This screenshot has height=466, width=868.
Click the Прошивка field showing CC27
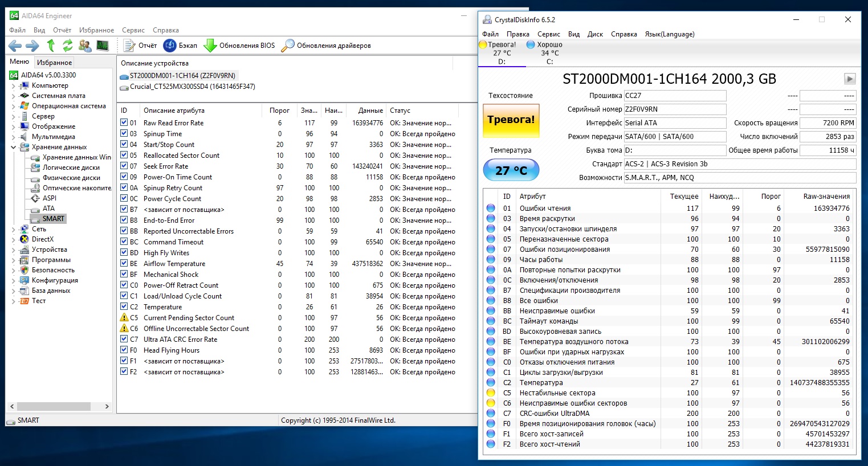[675, 96]
